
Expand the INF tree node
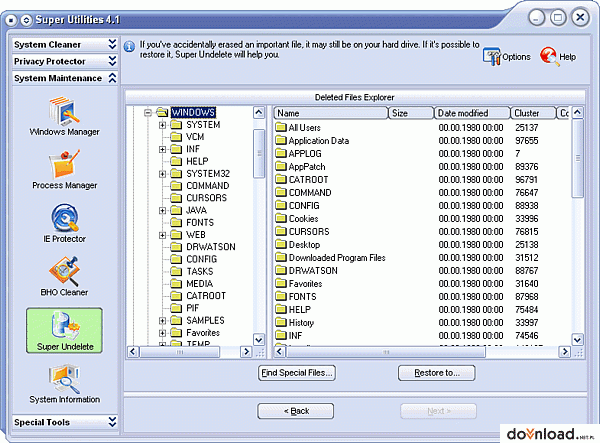click(162, 149)
